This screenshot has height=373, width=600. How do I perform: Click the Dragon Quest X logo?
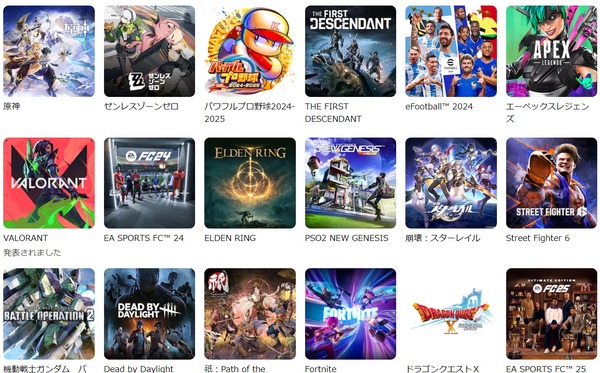451,311
